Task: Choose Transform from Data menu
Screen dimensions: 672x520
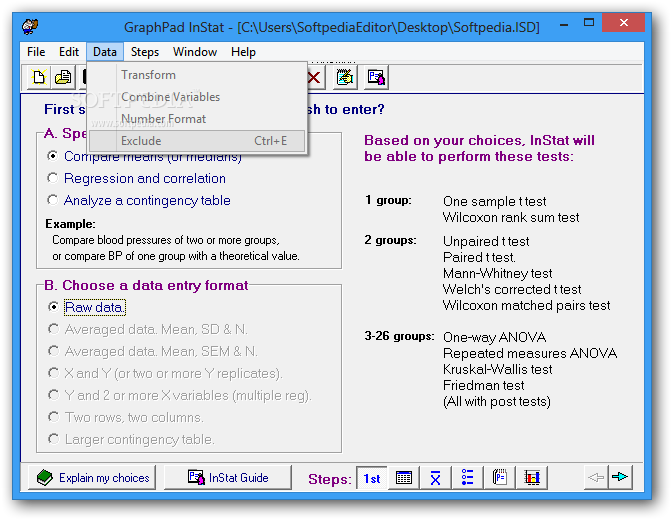Action: 197,75
